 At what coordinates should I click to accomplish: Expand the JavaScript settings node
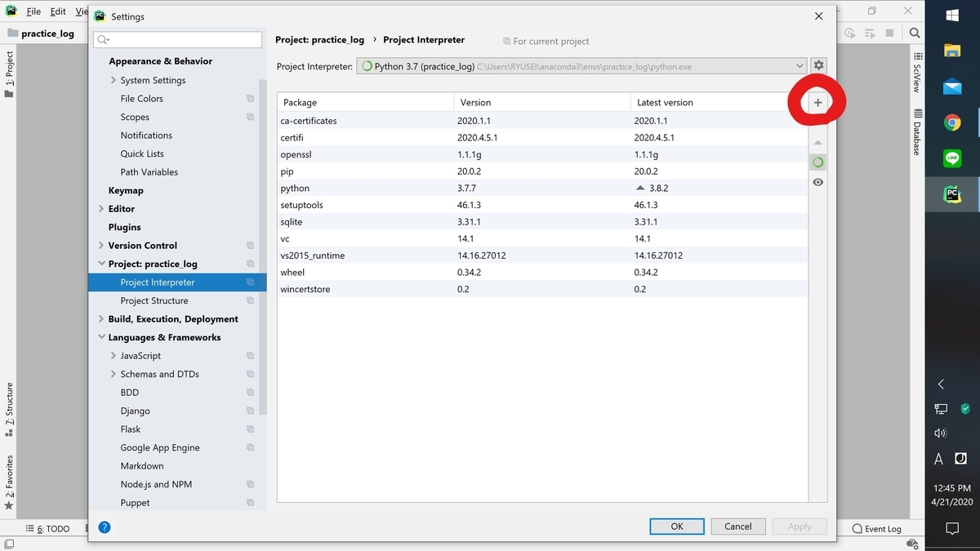[x=114, y=356]
